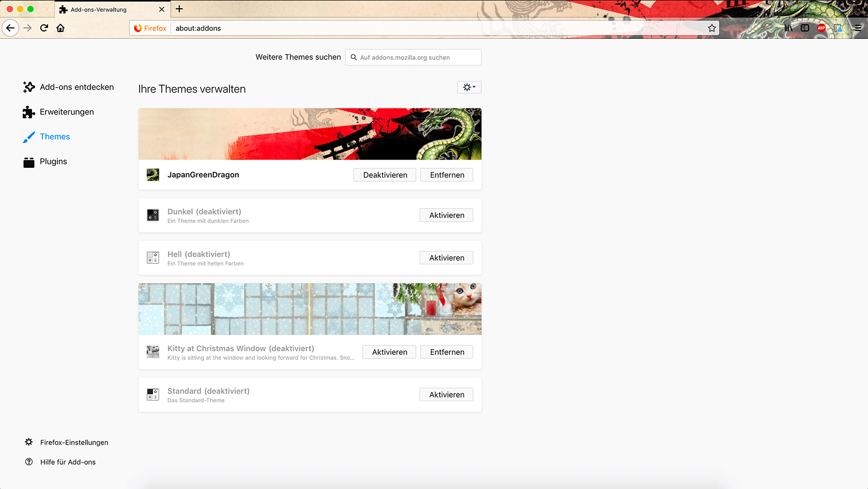
Task: Activate the Hell theme
Action: point(446,258)
